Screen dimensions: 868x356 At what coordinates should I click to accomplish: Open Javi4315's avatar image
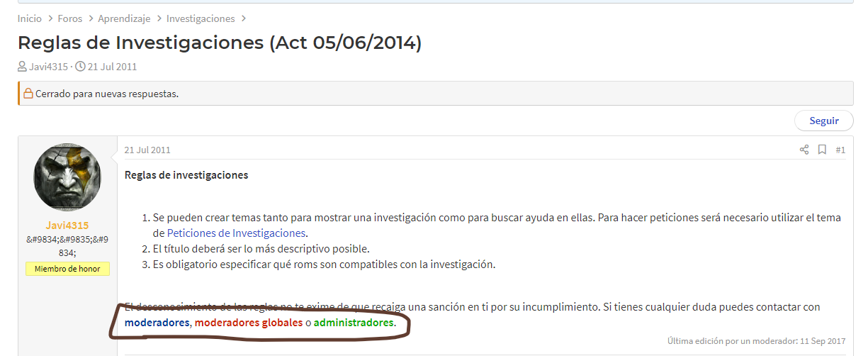67,177
